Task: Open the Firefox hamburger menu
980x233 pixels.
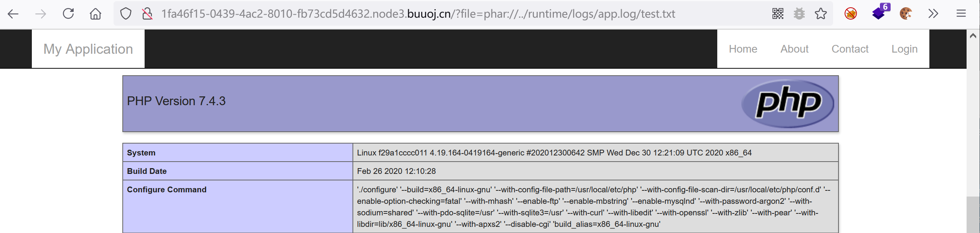Action: (x=961, y=14)
